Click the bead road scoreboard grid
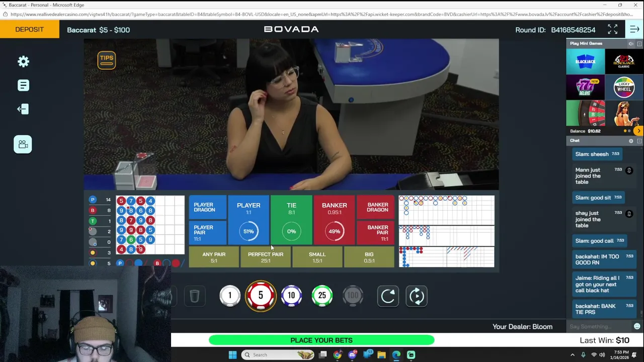 pos(150,225)
